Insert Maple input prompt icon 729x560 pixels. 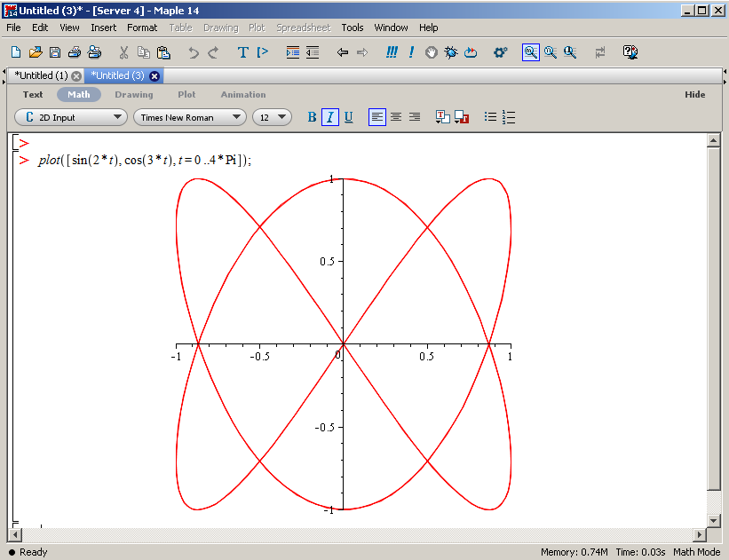click(263, 52)
